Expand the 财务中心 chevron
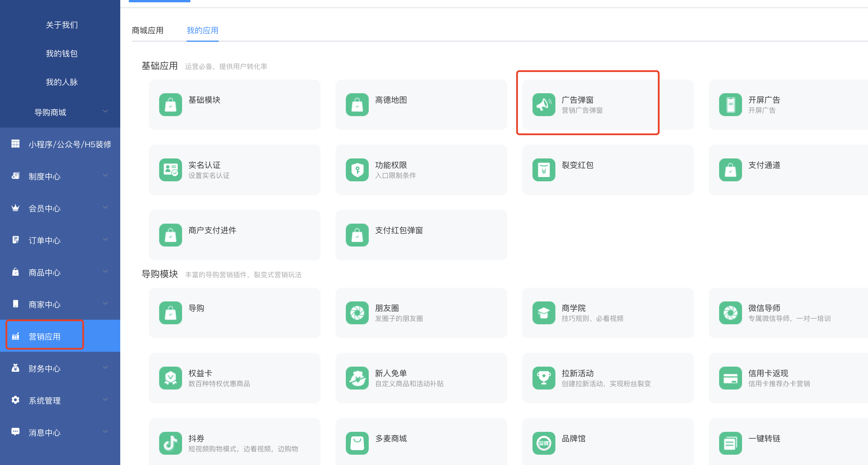This screenshot has height=465, width=868. pos(105,367)
